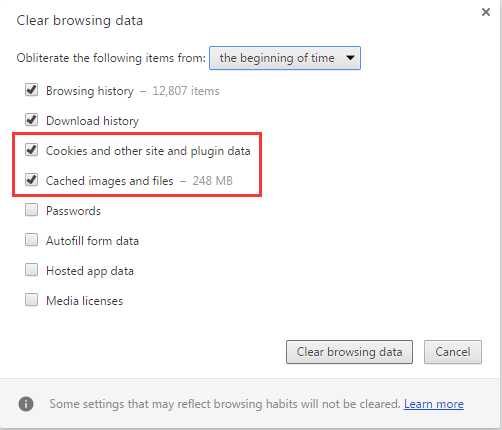Screen dimensions: 502x430
Task: Click the Passwords label text
Action: [x=73, y=211]
